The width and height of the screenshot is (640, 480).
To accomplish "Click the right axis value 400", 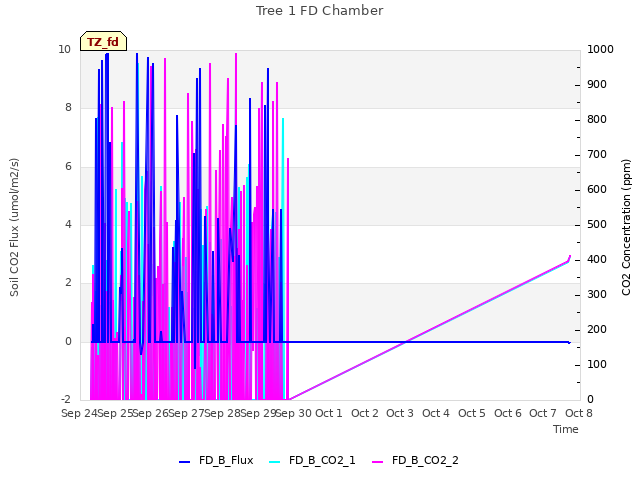I will [x=597, y=260].
